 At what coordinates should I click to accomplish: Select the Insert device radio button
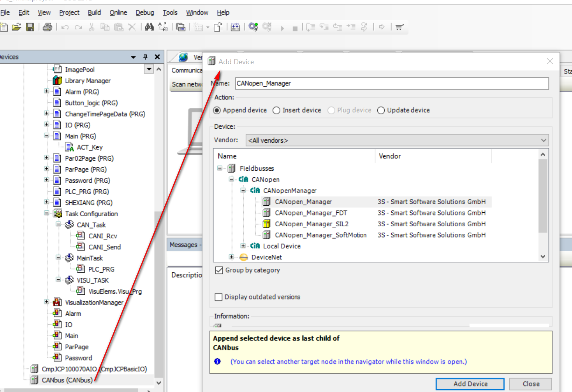point(276,110)
